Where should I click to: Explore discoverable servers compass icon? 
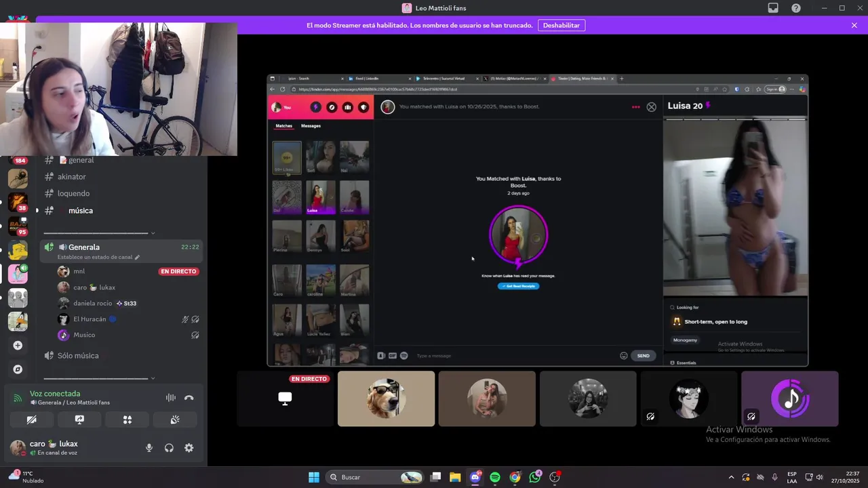point(18,369)
